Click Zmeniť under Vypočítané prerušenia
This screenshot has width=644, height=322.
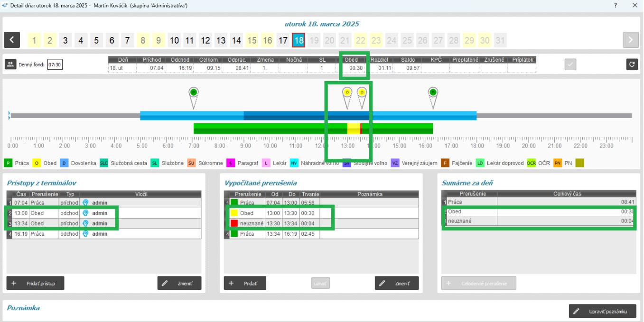tap(397, 283)
